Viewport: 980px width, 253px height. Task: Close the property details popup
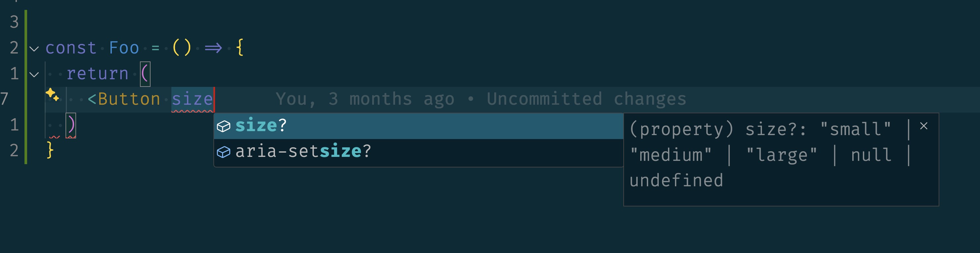[924, 126]
